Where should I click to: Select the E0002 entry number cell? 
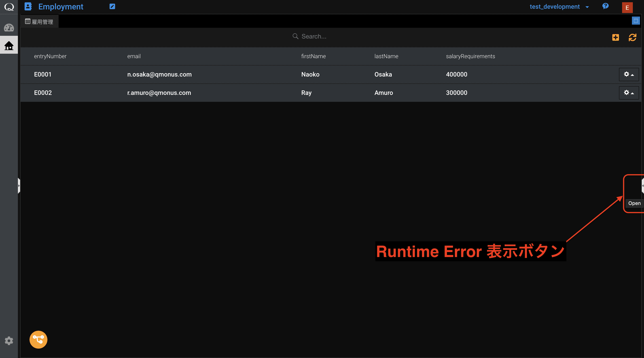43,93
